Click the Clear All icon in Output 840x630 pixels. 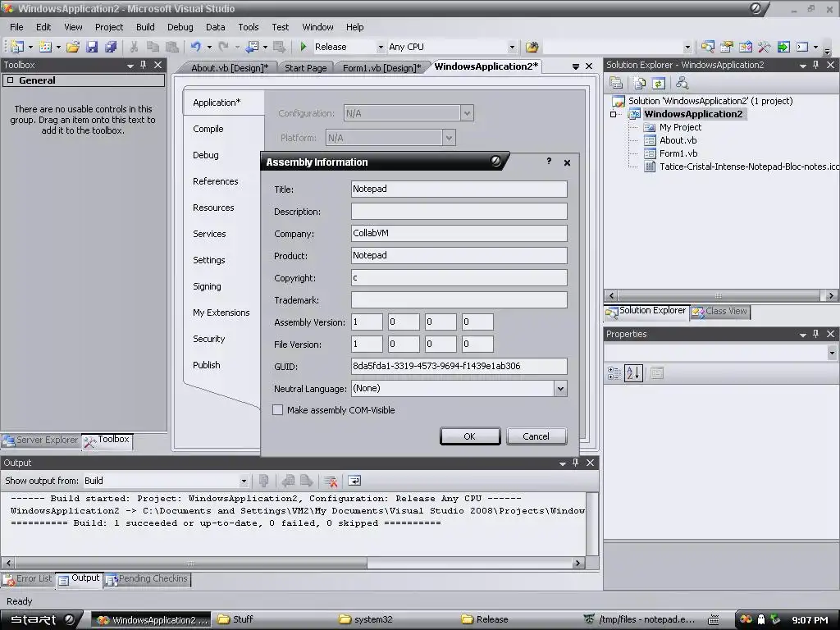point(331,481)
